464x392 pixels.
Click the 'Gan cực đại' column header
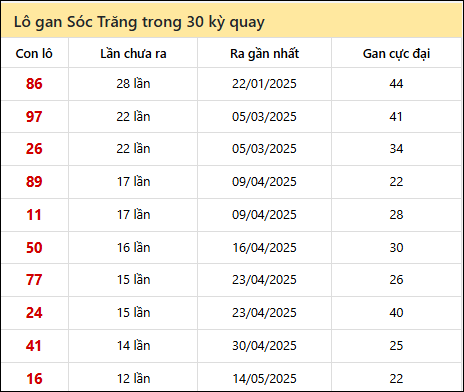pyautogui.click(x=396, y=54)
